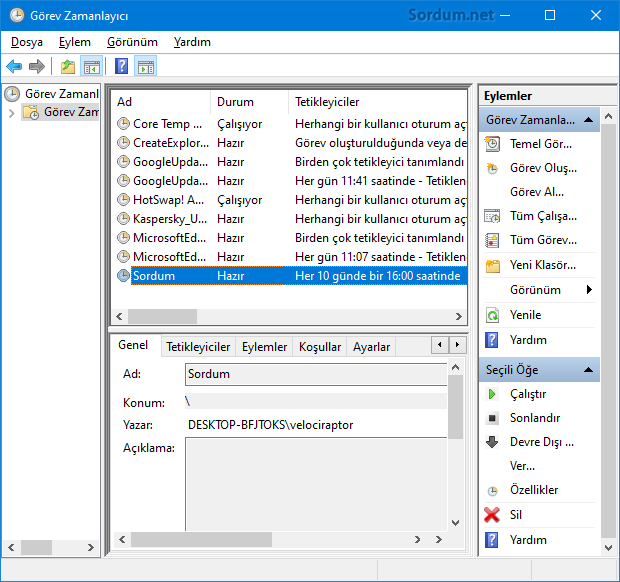The height and width of the screenshot is (582, 620).
Task: Select the Core Temp task clock icon
Action: coord(123,124)
